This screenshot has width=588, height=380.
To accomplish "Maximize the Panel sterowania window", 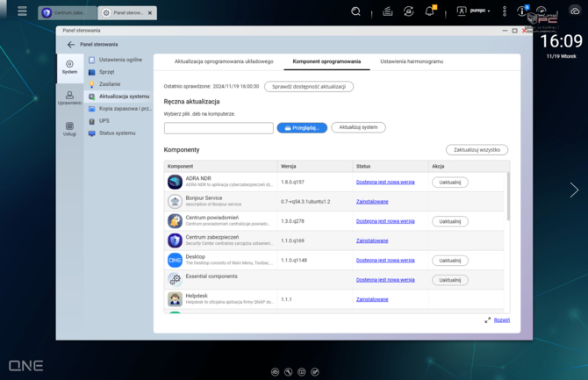I will (x=514, y=31).
